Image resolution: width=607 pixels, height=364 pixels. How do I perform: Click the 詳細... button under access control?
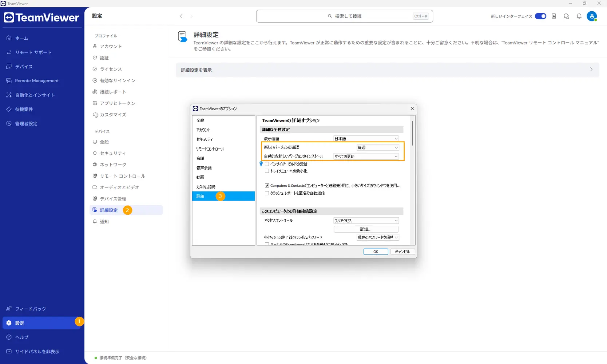point(366,229)
